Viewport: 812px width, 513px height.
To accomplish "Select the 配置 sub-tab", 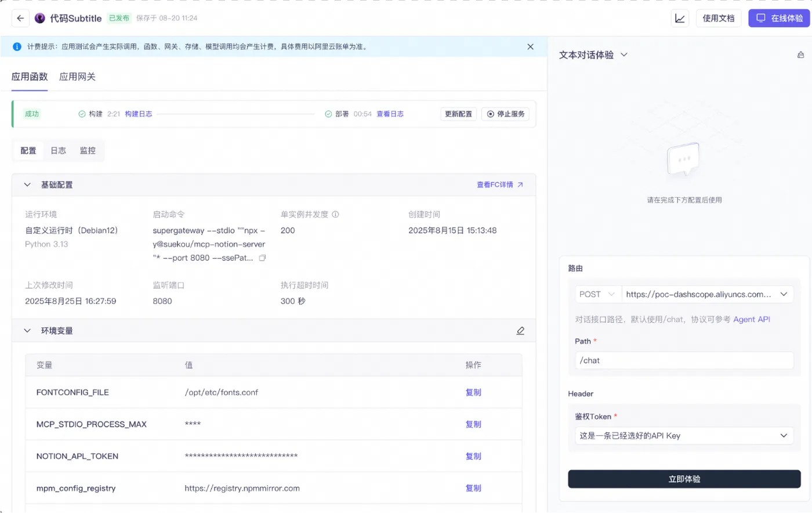I will coord(28,151).
